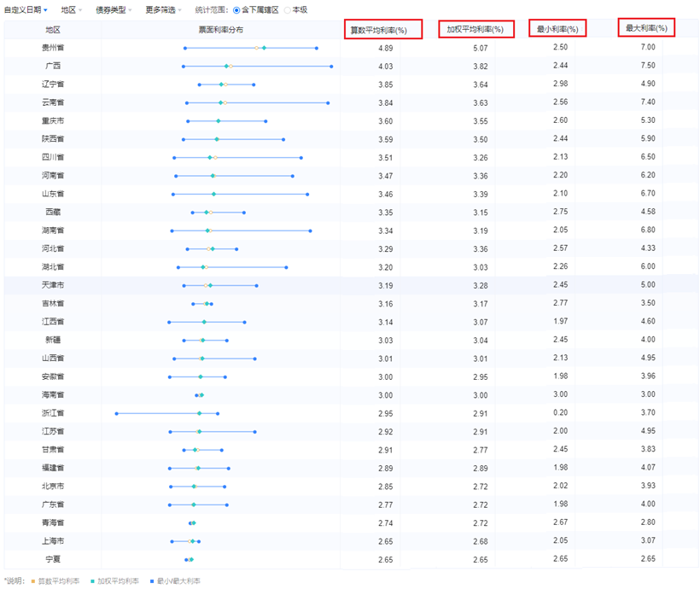Click the teal 加权平均利率 legend marker

tap(92, 581)
